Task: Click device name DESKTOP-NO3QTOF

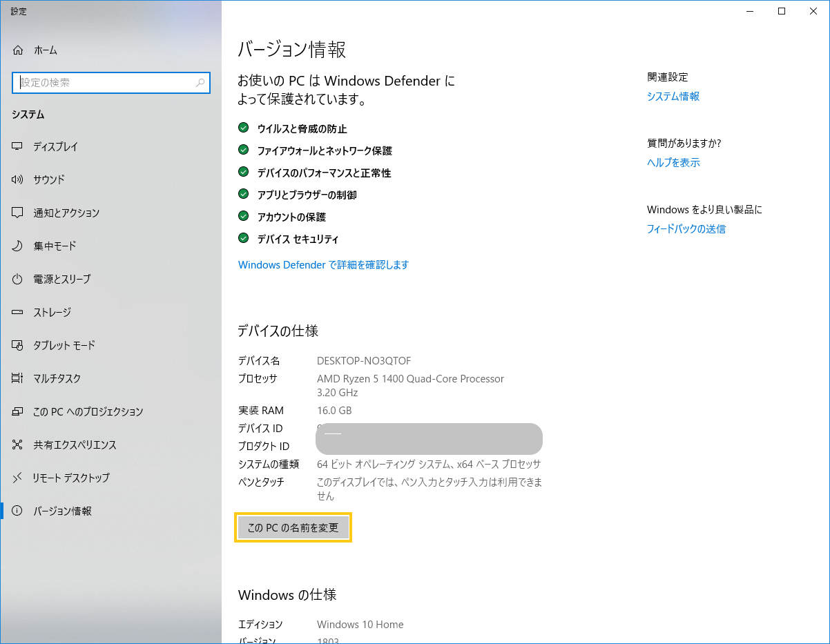Action: [364, 361]
